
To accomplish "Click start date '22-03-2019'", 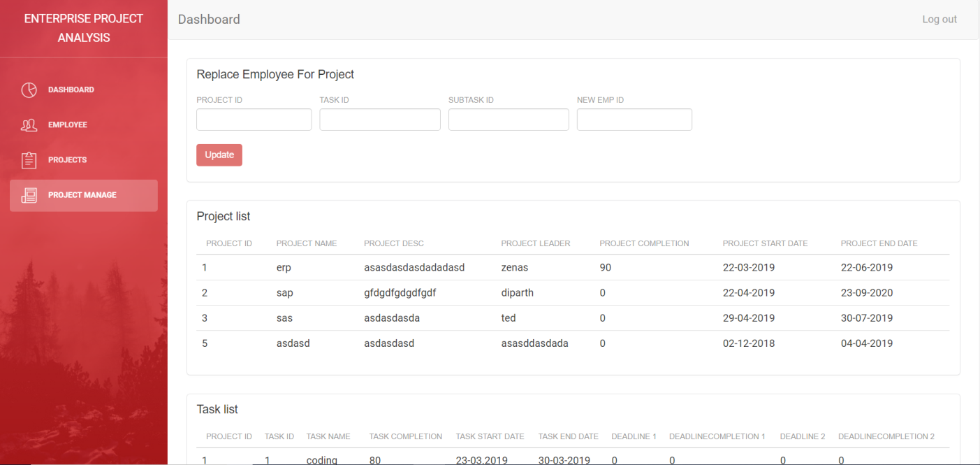I will (749, 268).
